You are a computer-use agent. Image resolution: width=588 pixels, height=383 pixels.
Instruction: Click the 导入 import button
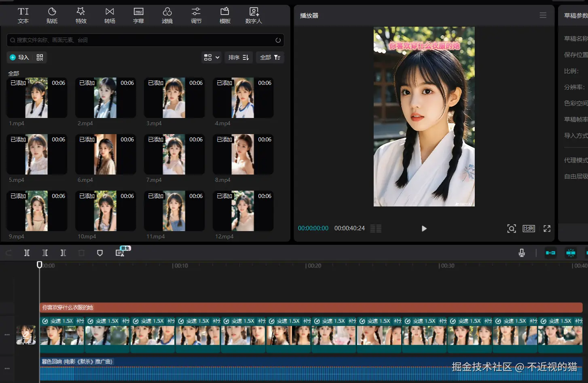pos(19,57)
